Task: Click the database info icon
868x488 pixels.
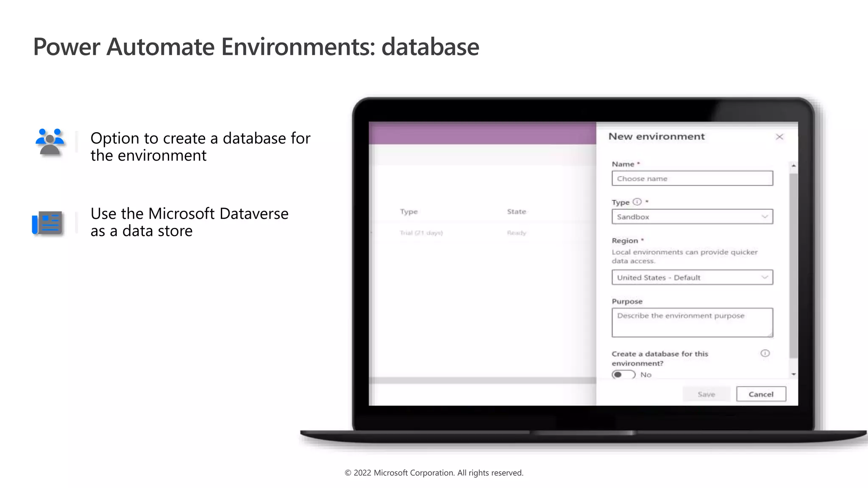Action: 765,353
